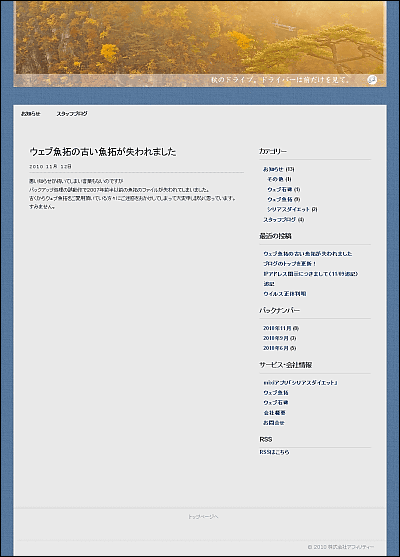Click the RSS sidebar heading
The image size is (400, 557).
266,439
